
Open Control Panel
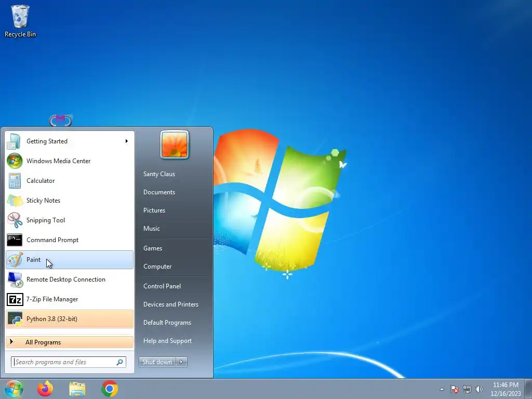tap(162, 286)
